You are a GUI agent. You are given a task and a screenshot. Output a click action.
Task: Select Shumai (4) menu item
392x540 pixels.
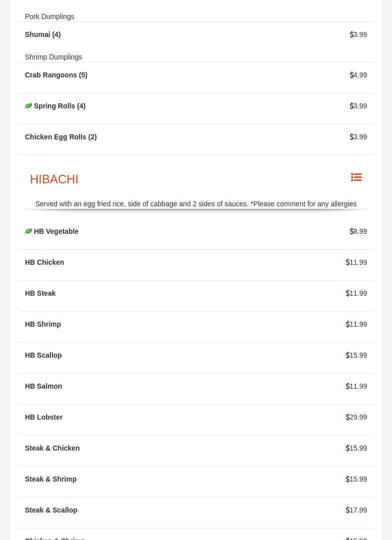[x=43, y=34]
